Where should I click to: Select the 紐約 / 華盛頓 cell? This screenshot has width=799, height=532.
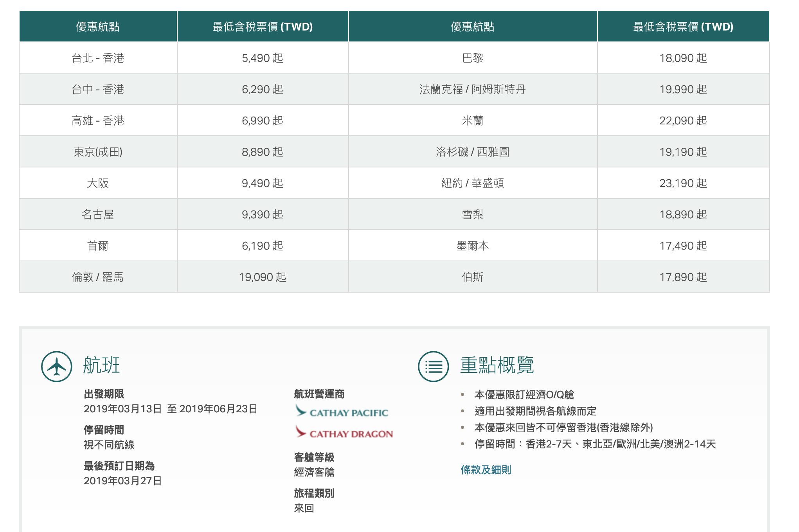coord(473,183)
